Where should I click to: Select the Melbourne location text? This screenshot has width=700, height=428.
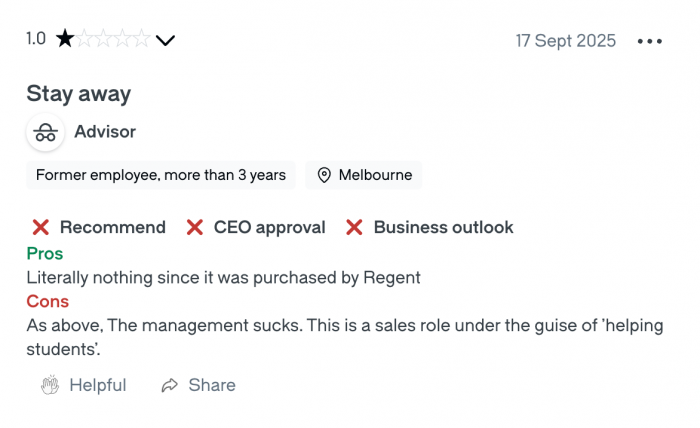(x=375, y=175)
